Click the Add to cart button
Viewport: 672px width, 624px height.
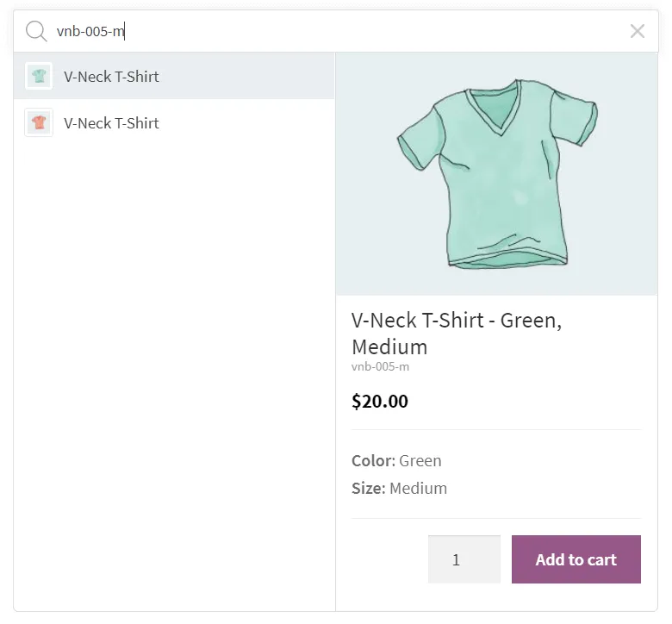pyautogui.click(x=576, y=559)
